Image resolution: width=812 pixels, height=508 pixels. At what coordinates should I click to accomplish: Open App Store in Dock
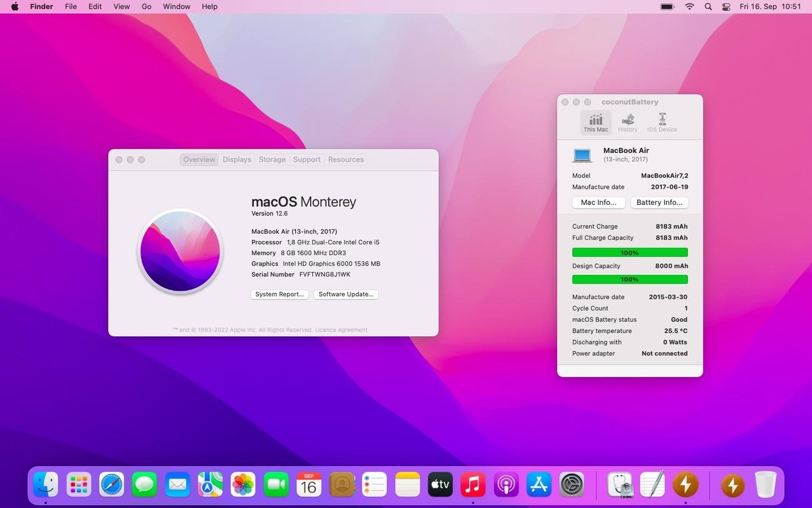click(539, 484)
